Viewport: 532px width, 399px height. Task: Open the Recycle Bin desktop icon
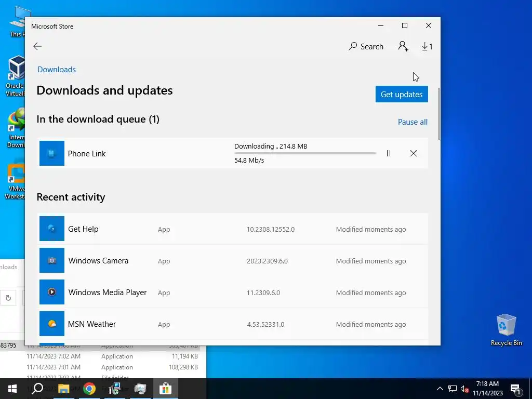point(506,329)
